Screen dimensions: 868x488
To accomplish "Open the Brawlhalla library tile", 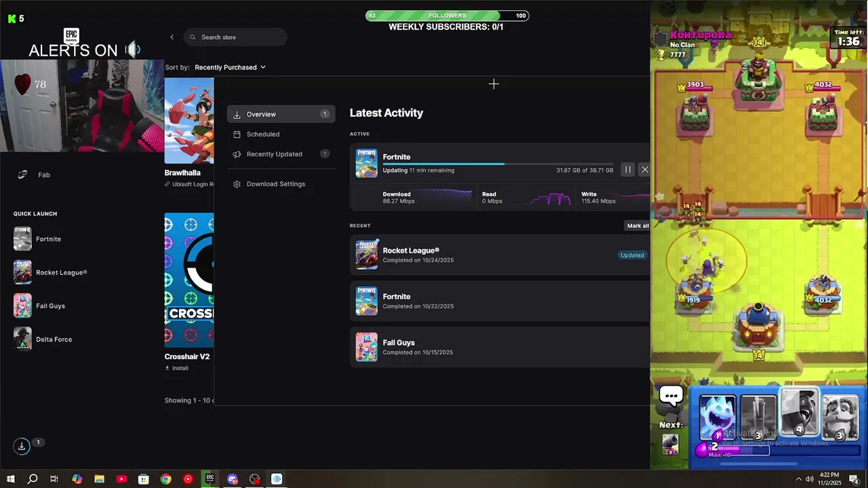I will point(189,121).
